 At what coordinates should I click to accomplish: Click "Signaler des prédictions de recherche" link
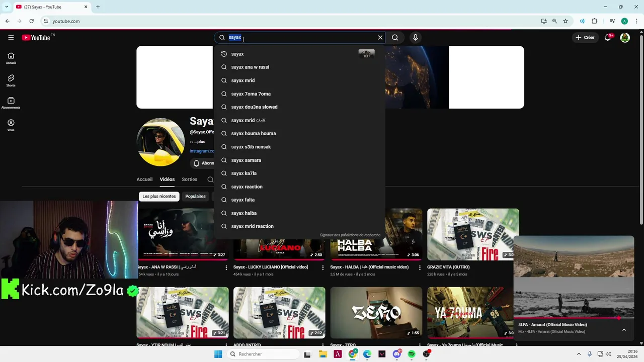350,235
